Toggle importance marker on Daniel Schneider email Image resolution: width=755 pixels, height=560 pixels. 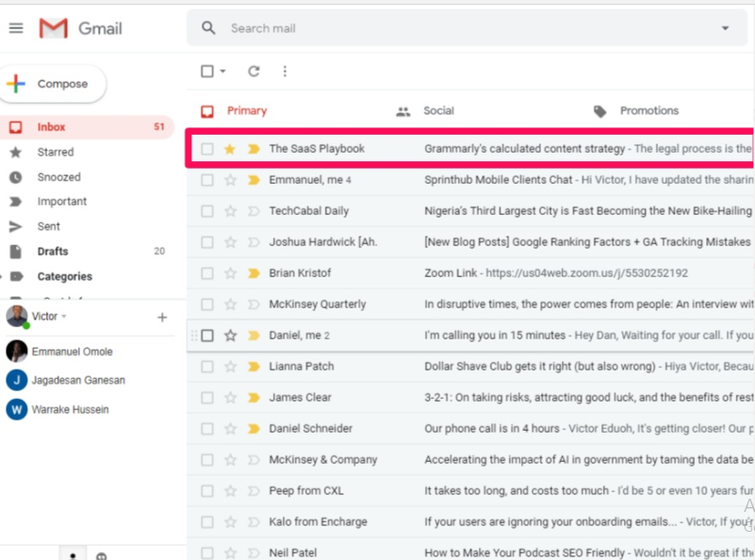[x=254, y=429]
